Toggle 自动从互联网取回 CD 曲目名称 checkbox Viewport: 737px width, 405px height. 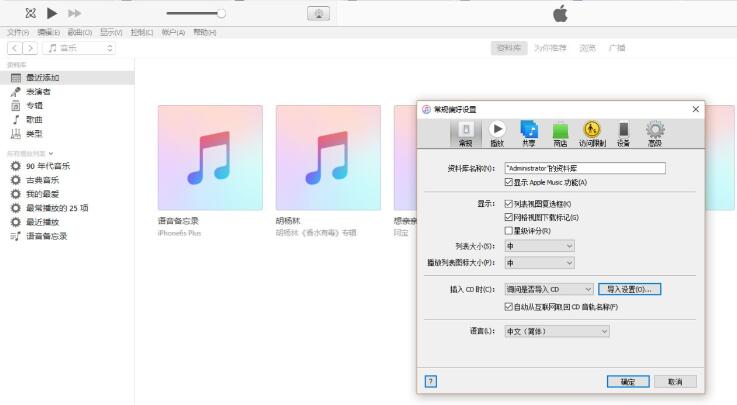pyautogui.click(x=509, y=307)
